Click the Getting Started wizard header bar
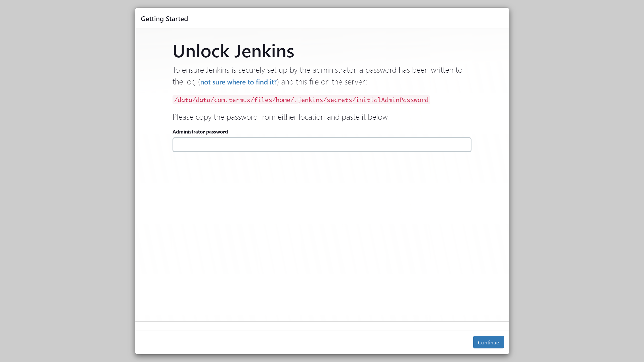This screenshot has width=644, height=362. (x=322, y=18)
